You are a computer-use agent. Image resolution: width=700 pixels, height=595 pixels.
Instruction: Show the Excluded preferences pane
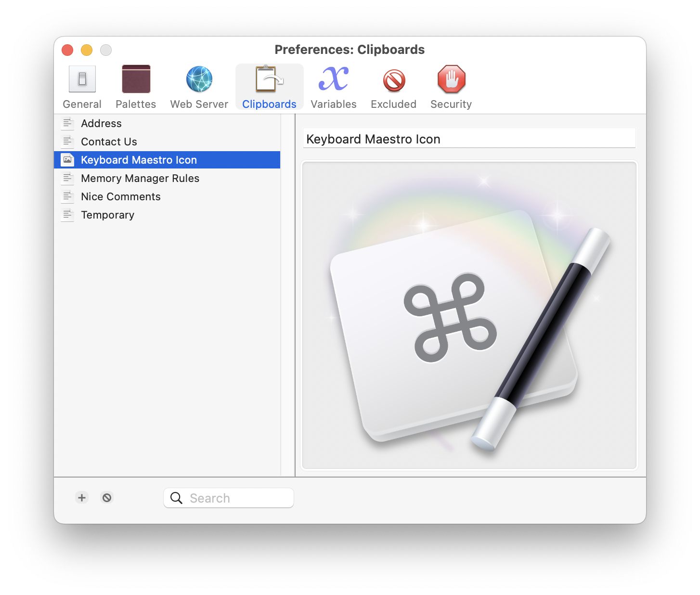coord(393,87)
